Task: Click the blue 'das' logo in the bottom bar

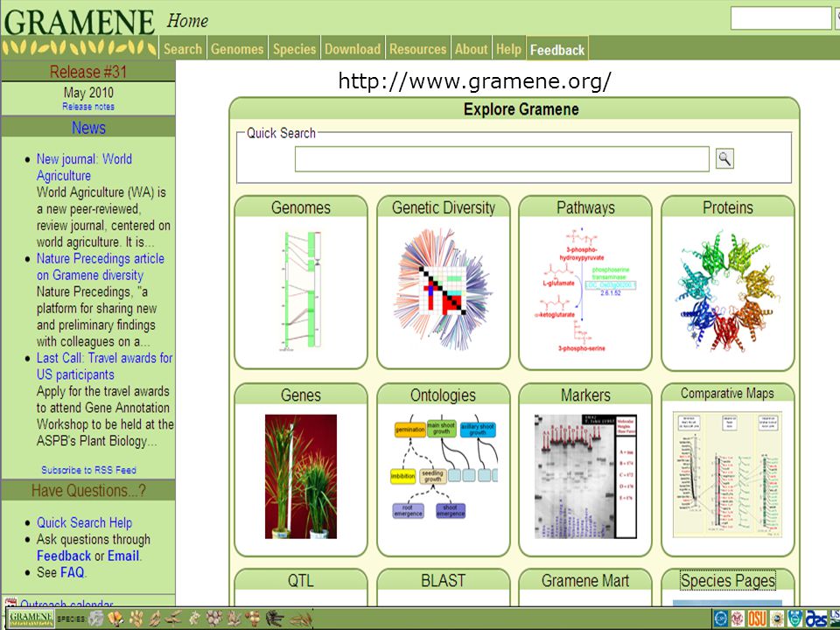Action: (x=816, y=619)
